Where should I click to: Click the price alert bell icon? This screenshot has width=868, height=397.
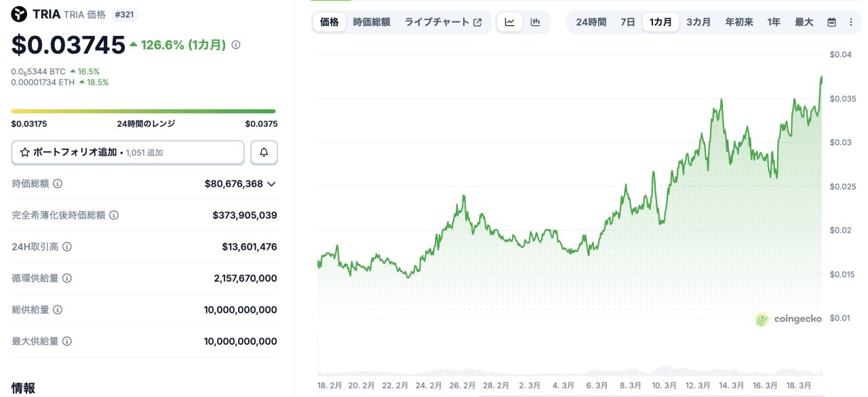[x=264, y=153]
